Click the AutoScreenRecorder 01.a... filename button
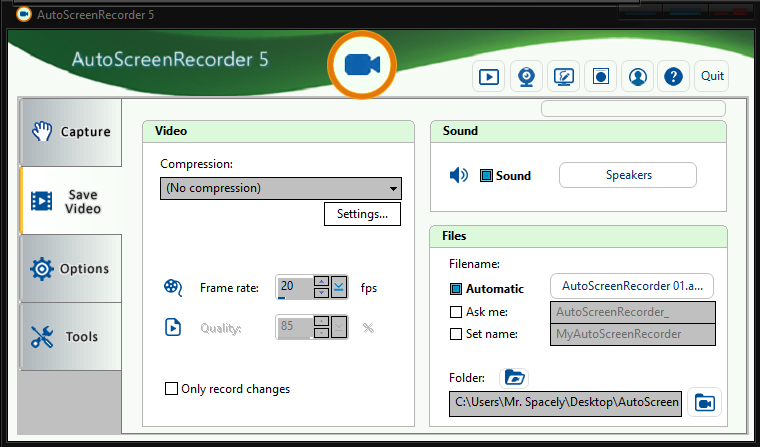Image resolution: width=760 pixels, height=447 pixels. pos(632,286)
